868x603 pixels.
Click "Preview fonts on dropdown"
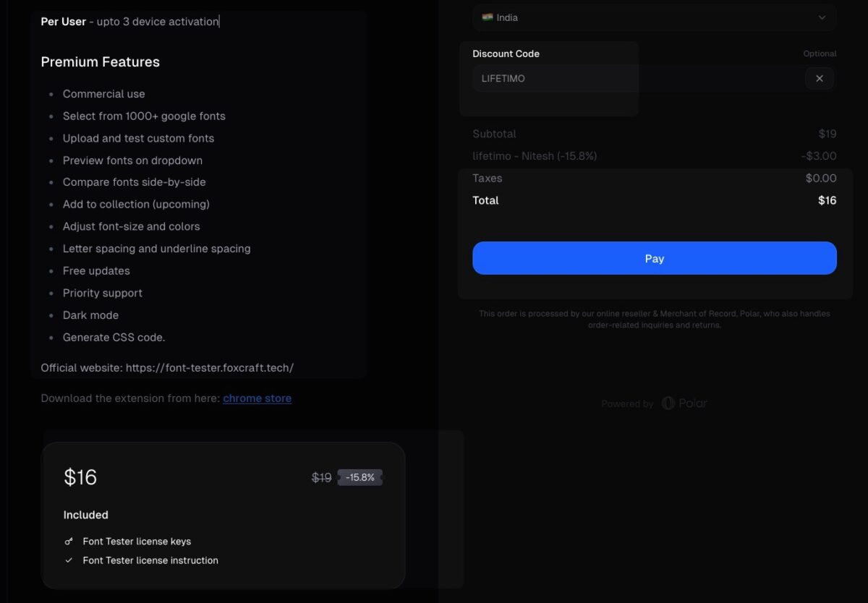click(x=132, y=161)
